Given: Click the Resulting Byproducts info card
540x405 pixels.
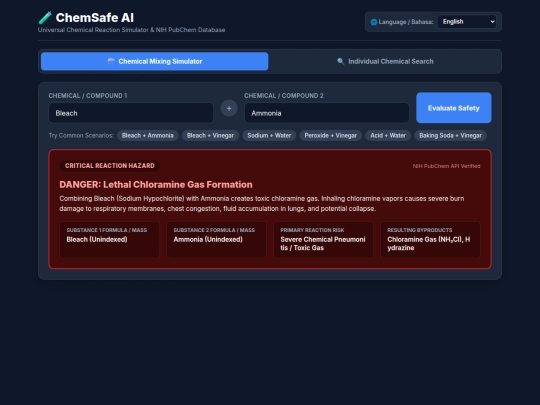Looking at the screenshot, I should point(430,240).
